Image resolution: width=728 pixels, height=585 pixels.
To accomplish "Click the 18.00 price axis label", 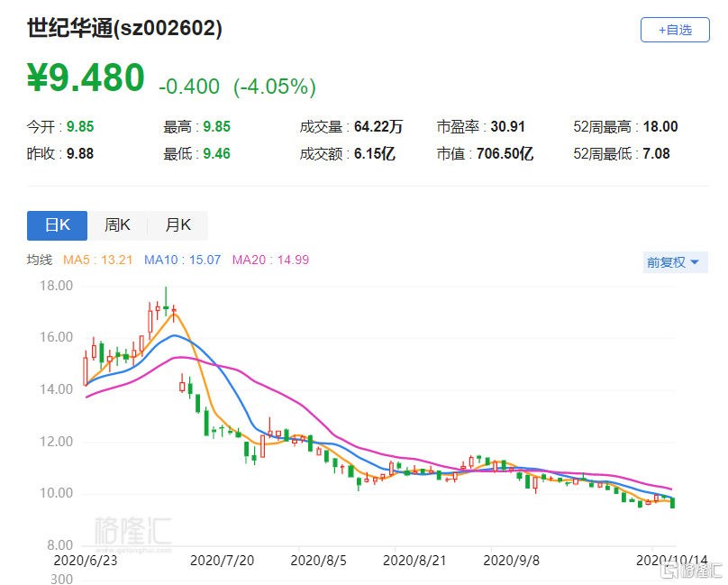I will click(x=56, y=286).
